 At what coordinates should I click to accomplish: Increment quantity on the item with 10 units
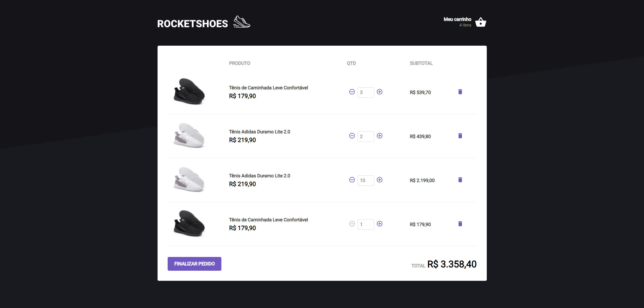(x=379, y=180)
